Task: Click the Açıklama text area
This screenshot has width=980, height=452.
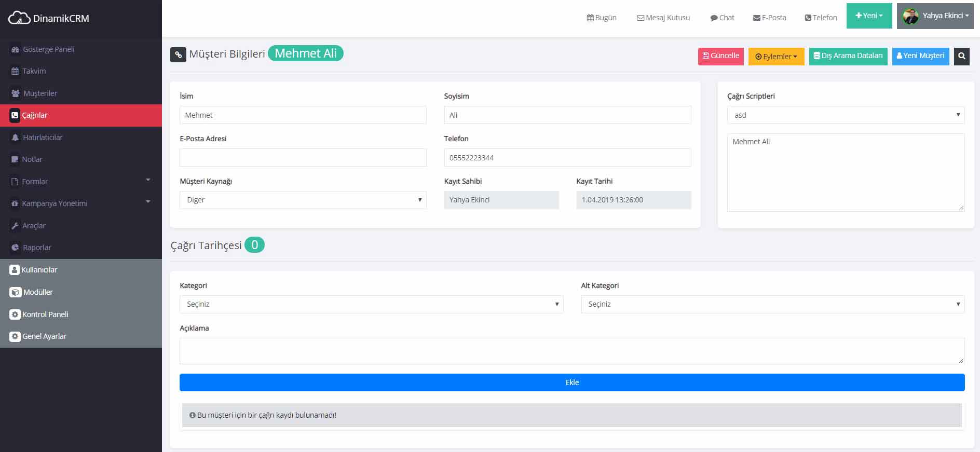Action: pyautogui.click(x=572, y=351)
